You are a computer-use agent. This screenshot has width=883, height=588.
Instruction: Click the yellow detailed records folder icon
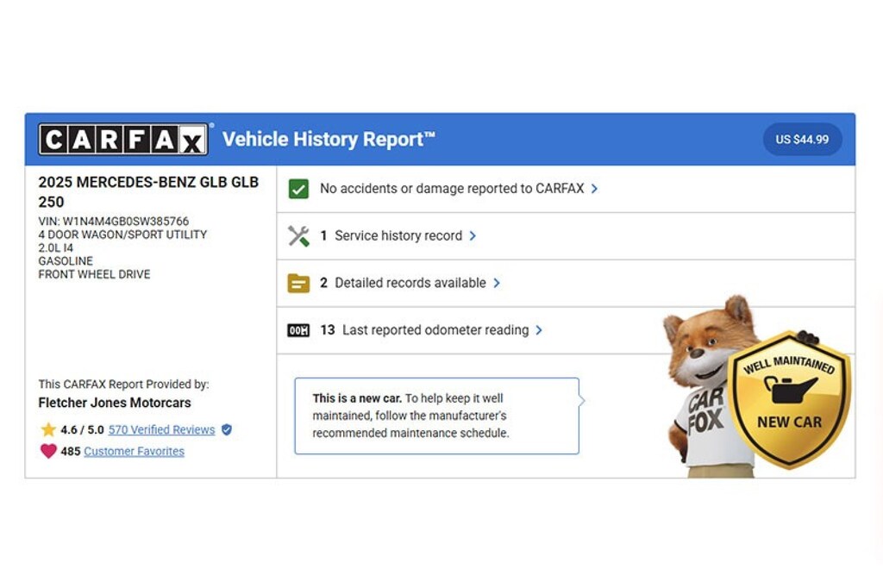pyautogui.click(x=298, y=283)
